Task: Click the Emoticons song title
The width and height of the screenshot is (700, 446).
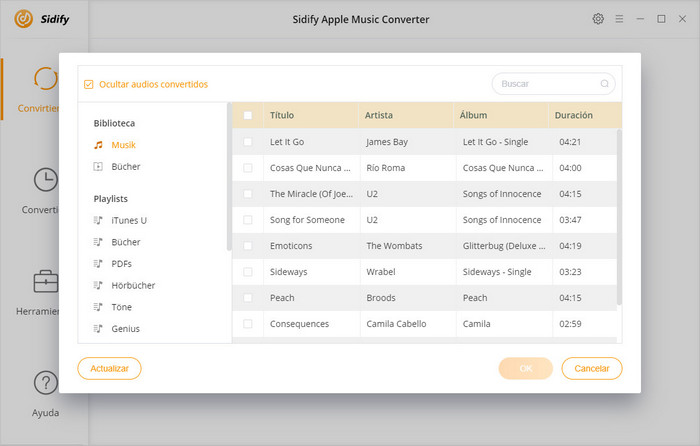Action: coord(291,246)
